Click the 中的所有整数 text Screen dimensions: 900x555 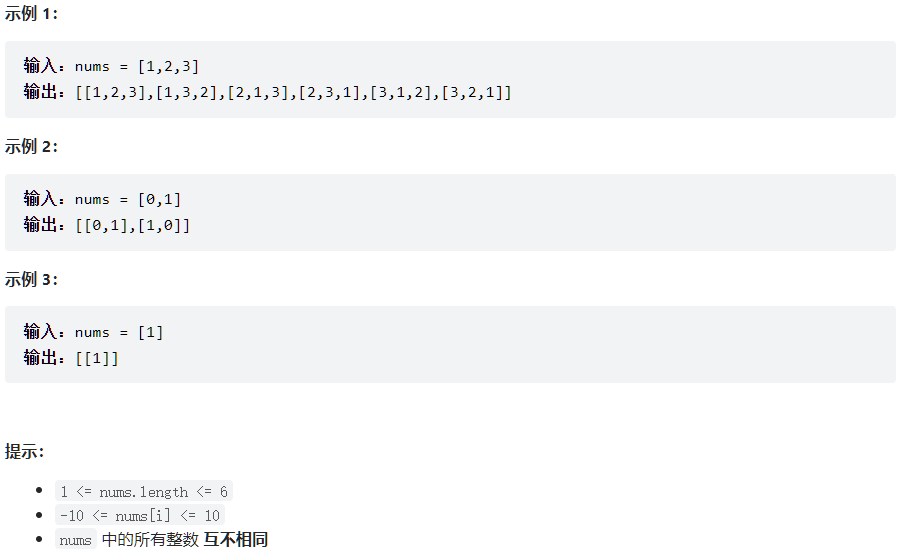[150, 540]
